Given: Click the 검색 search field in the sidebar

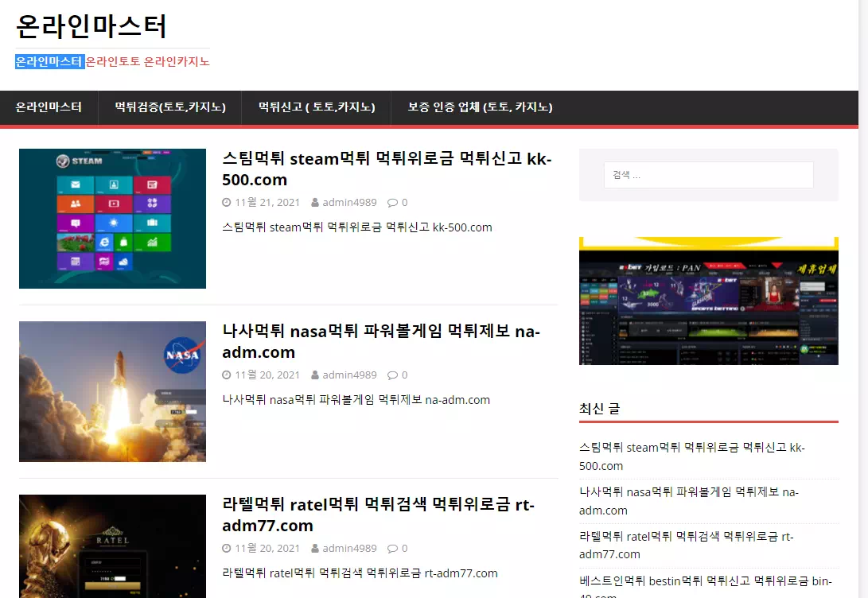Looking at the screenshot, I should click(709, 175).
